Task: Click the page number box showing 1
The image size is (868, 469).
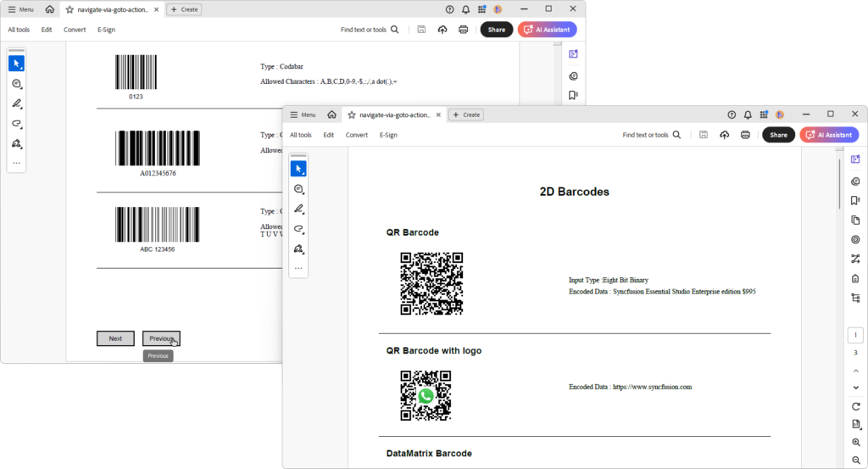Action: [x=855, y=335]
